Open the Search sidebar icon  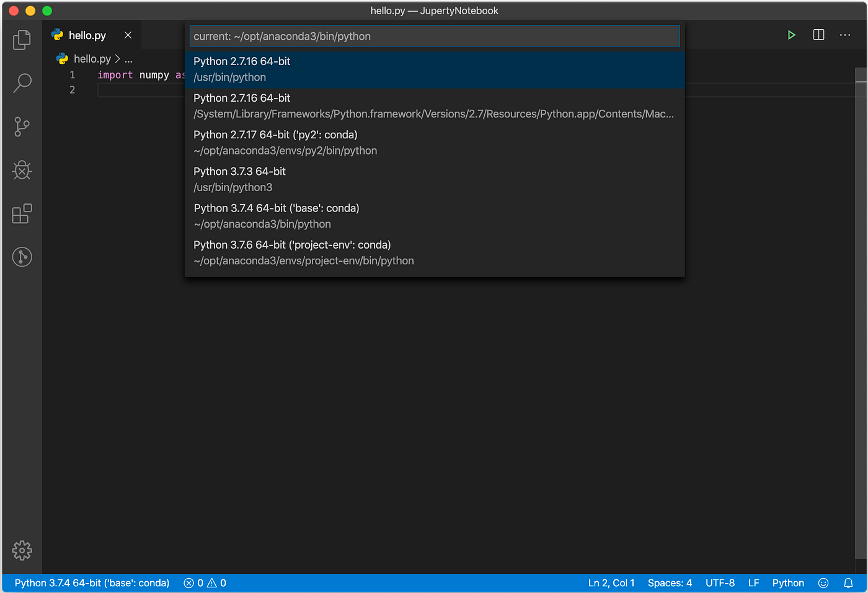click(x=22, y=82)
